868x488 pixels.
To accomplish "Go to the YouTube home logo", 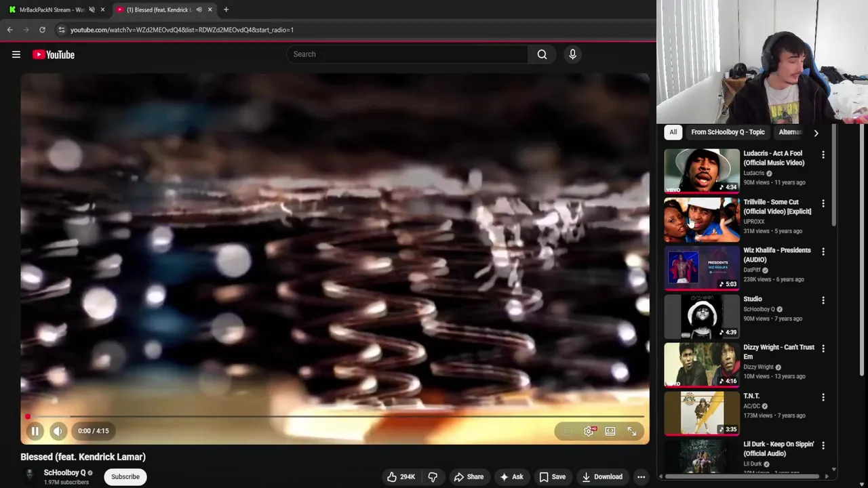I will [x=54, y=54].
